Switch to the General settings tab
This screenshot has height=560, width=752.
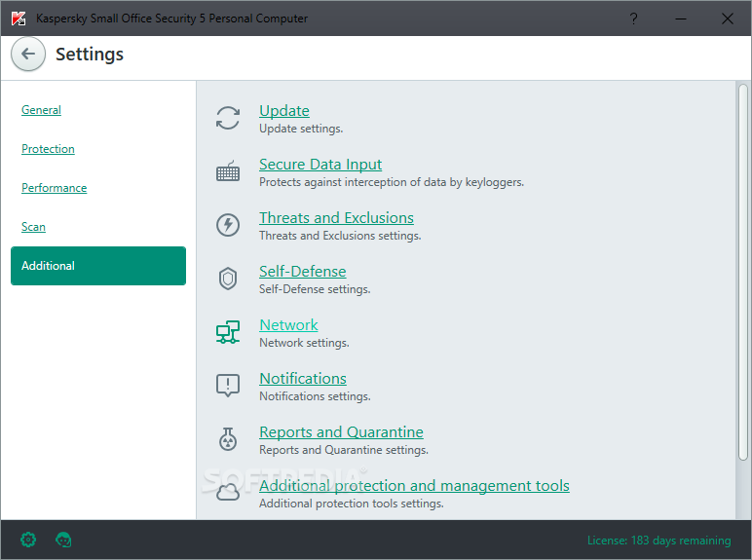click(41, 110)
